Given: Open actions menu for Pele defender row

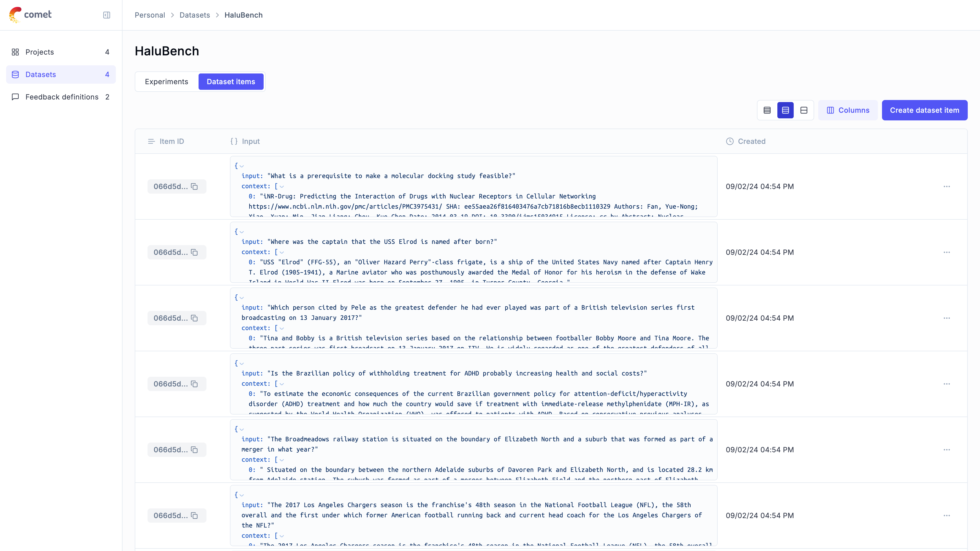Looking at the screenshot, I should (x=947, y=318).
